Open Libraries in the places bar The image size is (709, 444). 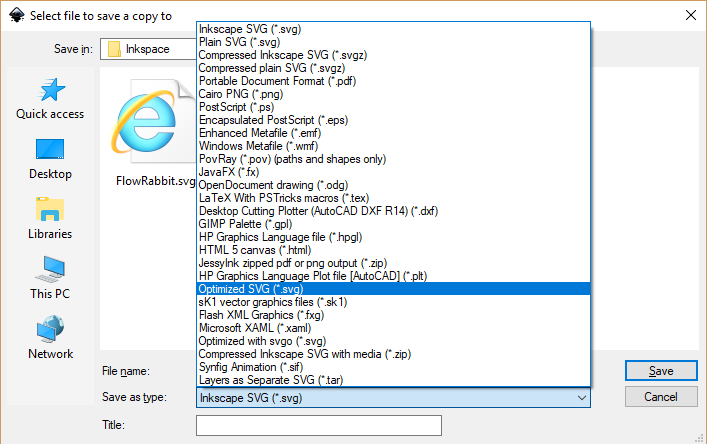(x=50, y=220)
